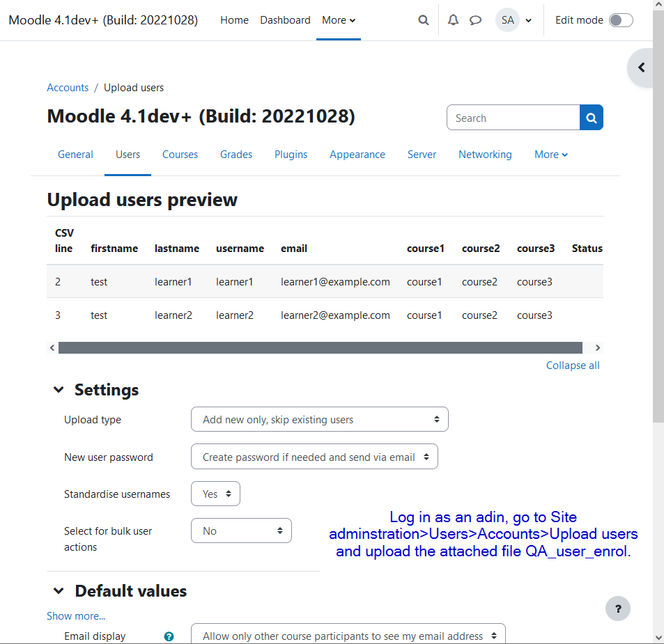The image size is (664, 644).
Task: Open the More admin tabs dropdown
Action: pyautogui.click(x=550, y=155)
